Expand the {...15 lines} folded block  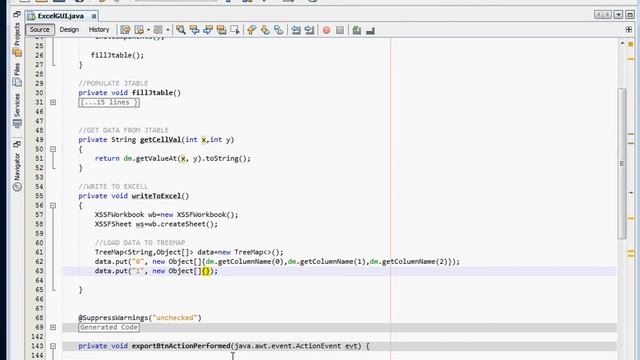109,102
